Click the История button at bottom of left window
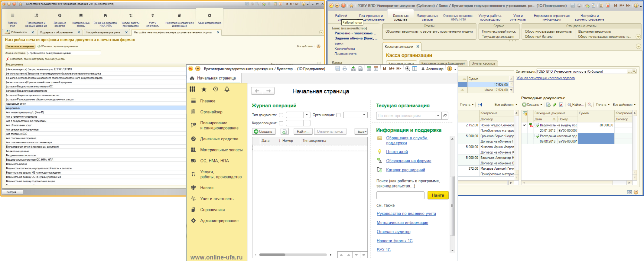The width and height of the screenshot is (644, 261). (x=12, y=192)
